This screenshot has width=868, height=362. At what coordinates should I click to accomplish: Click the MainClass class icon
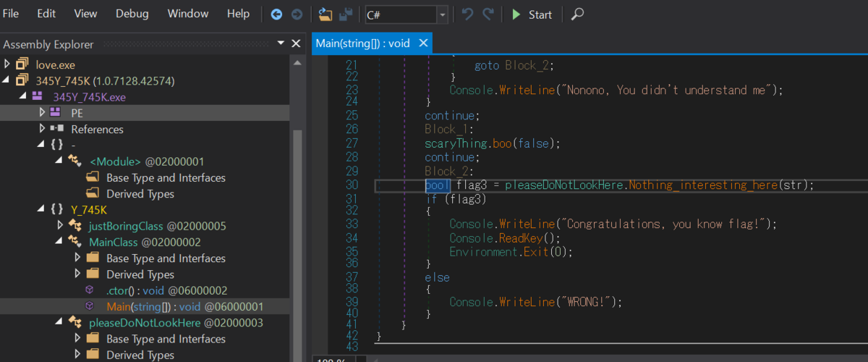coord(75,242)
